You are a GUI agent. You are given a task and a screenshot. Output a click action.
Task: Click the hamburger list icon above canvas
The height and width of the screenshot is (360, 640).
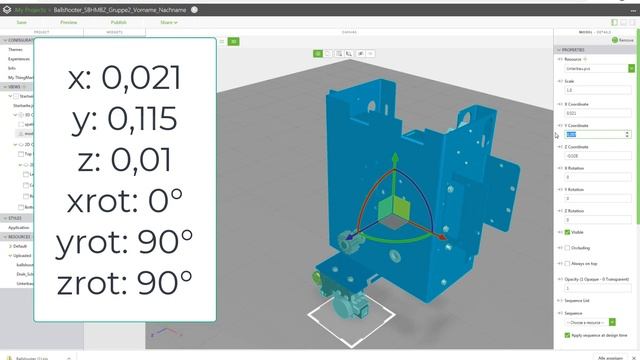click(x=222, y=41)
